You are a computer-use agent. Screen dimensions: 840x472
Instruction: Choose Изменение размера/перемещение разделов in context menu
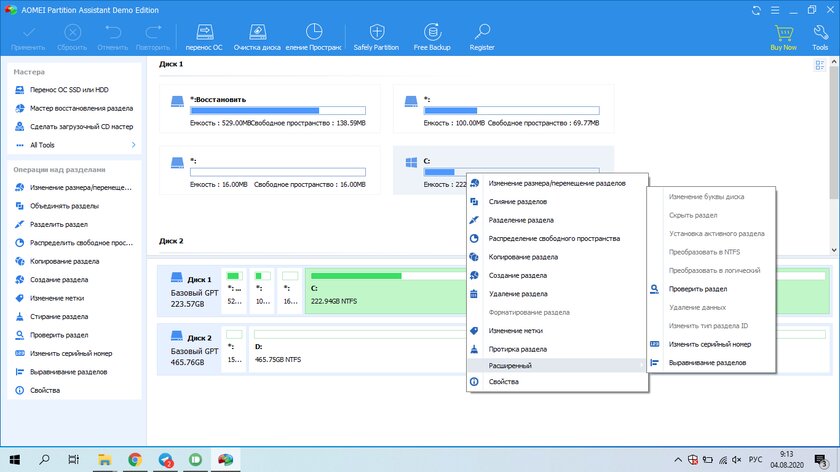click(557, 183)
